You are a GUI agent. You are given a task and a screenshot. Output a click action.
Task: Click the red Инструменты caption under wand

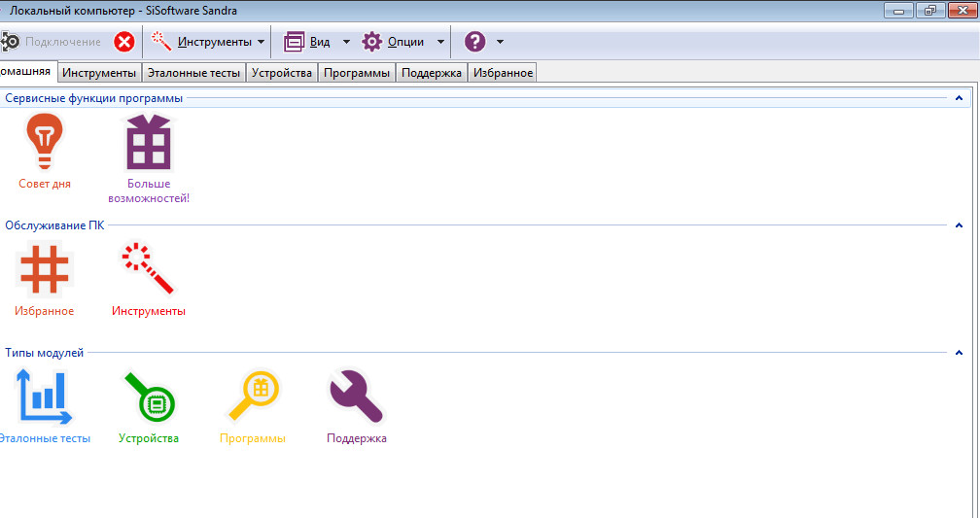149,311
